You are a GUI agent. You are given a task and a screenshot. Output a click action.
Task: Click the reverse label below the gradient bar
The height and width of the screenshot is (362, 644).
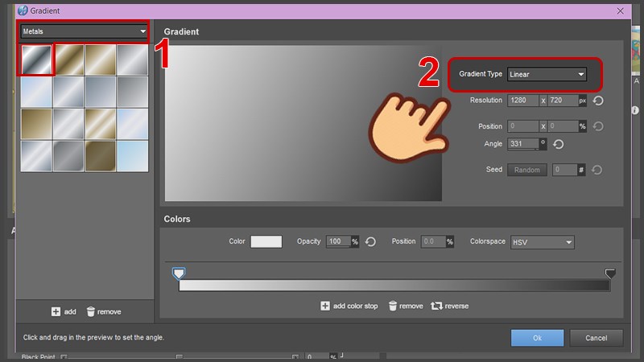point(456,306)
